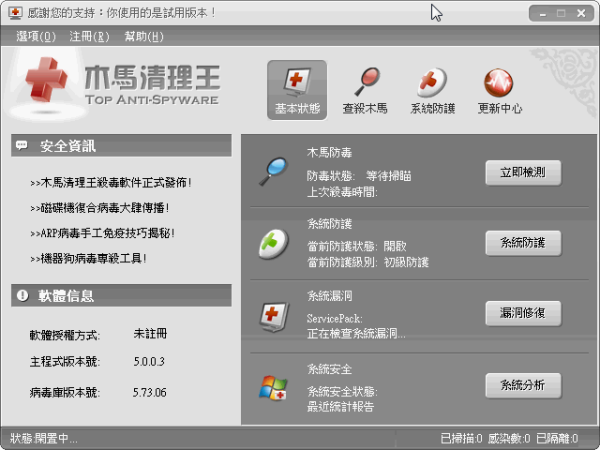Viewport: 600px width, 450px height.
Task: Open the 注冊(R) menu
Action: tap(89, 37)
